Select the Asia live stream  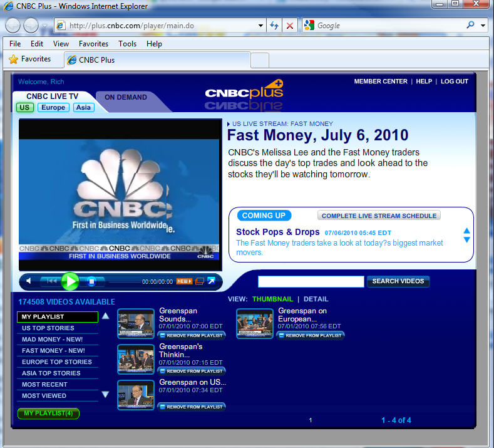(x=83, y=108)
